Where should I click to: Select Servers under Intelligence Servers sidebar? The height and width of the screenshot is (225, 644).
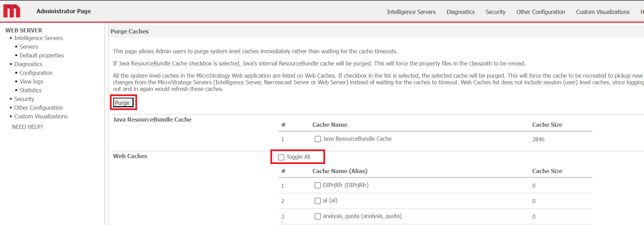pos(29,46)
